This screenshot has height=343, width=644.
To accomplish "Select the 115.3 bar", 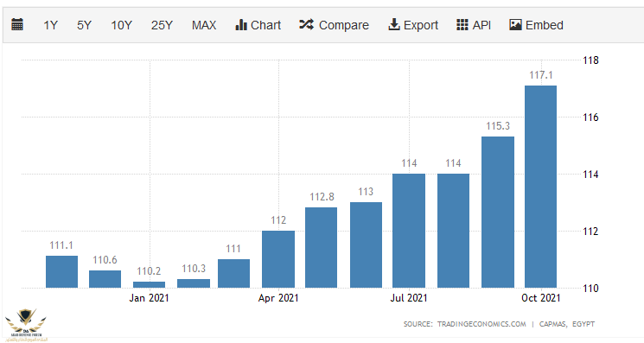I will [x=498, y=213].
